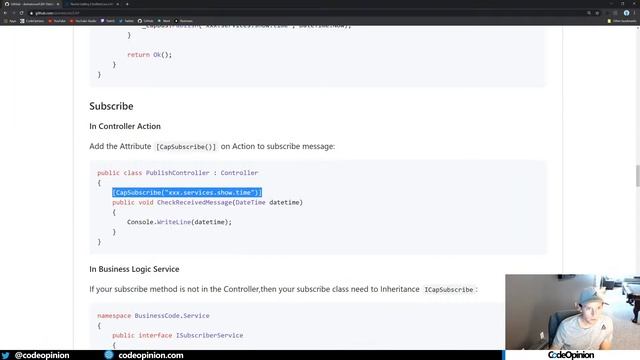The image size is (640, 360).
Task: Click the CheckReceivedMessage method line
Action: [207, 202]
